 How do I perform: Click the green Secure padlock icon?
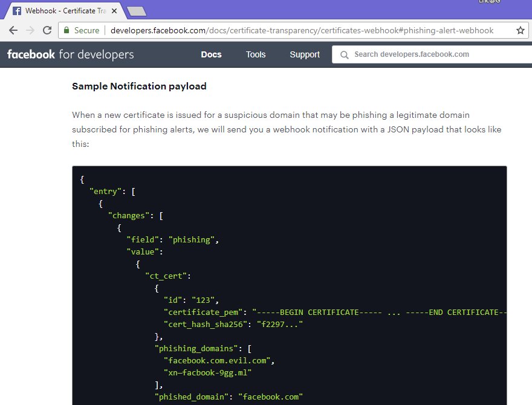[x=67, y=30]
